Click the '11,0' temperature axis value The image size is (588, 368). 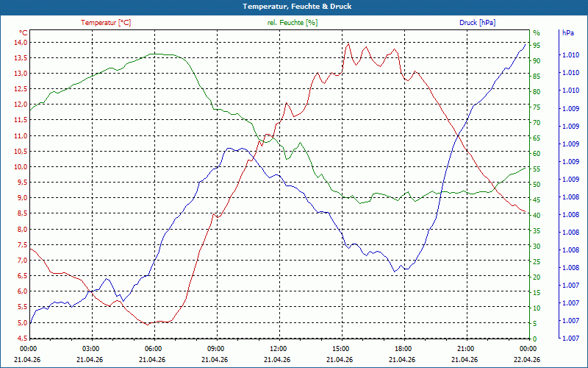coord(21,136)
